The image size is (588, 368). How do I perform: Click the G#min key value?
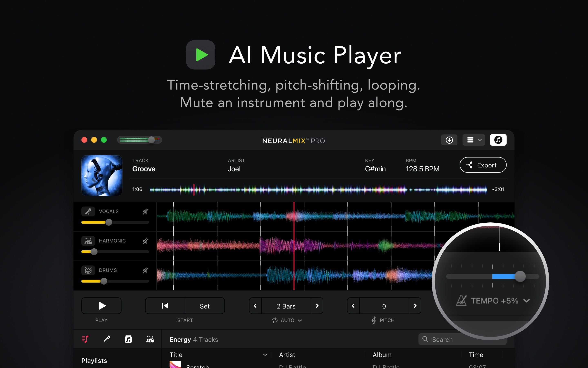click(375, 169)
